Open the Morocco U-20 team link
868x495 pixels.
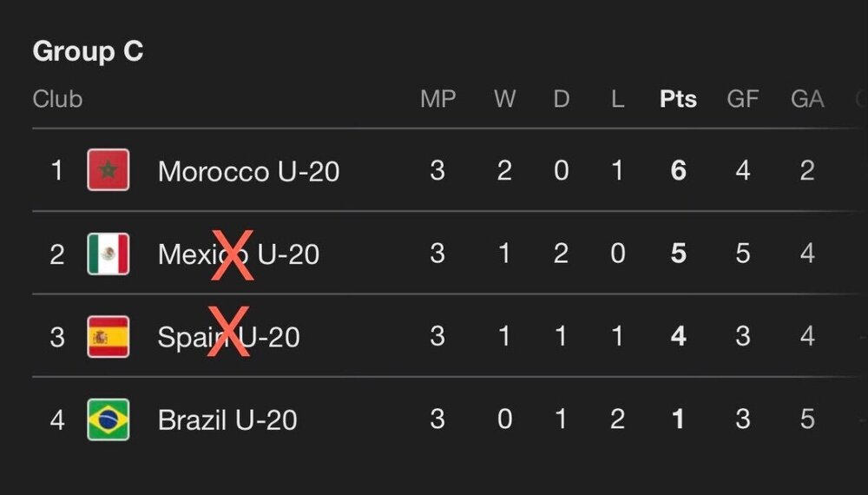(x=248, y=171)
